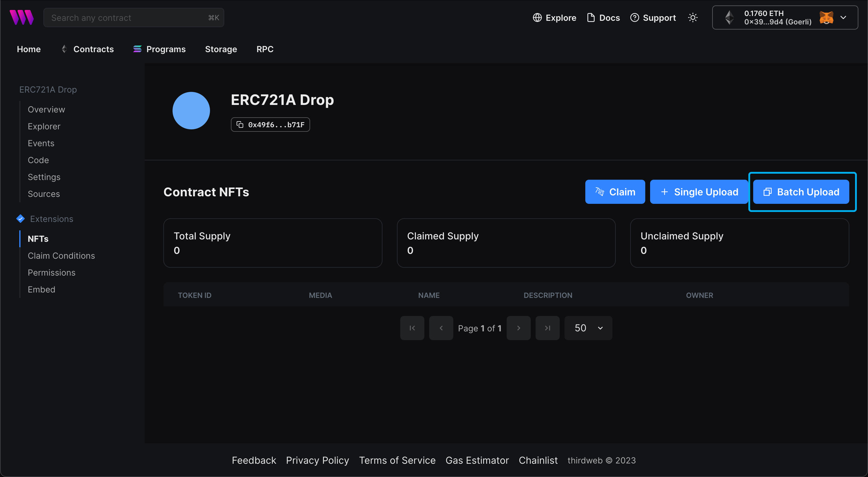Toggle light mode with the sun icon

pos(693,17)
